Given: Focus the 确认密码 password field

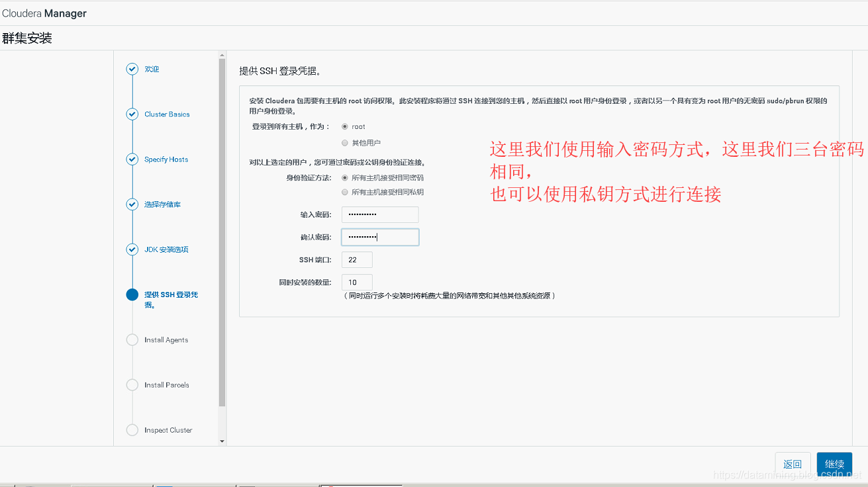Looking at the screenshot, I should point(380,237).
